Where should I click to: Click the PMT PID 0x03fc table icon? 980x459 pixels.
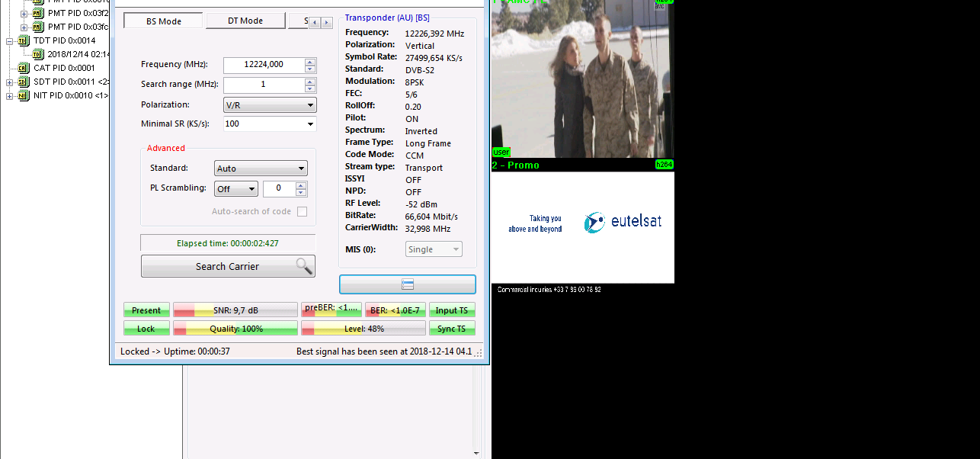point(38,27)
